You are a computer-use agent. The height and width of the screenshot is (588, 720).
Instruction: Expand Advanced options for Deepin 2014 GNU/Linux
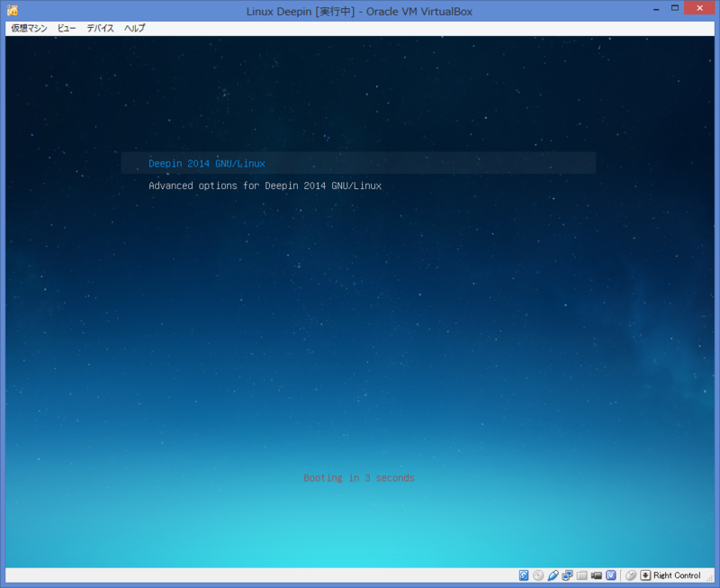[x=265, y=185]
